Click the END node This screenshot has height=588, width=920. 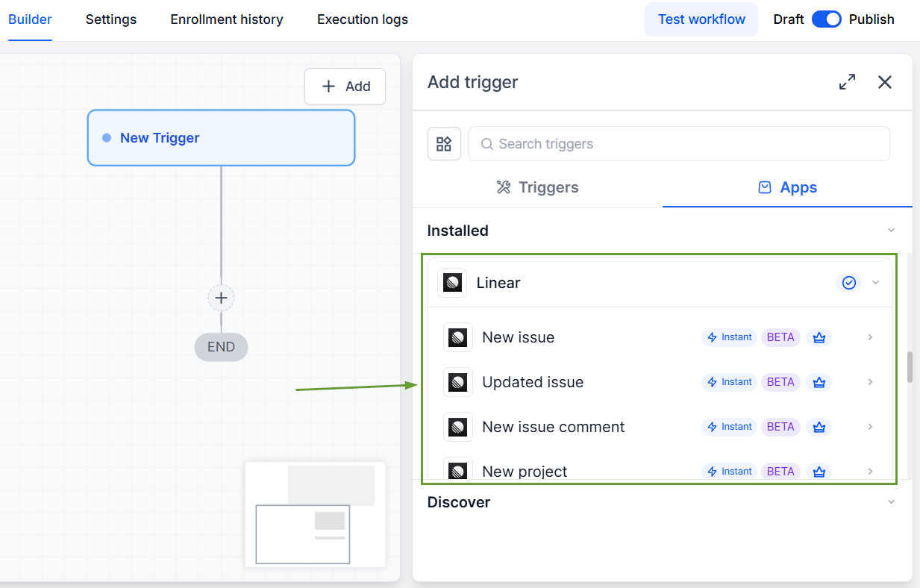(x=221, y=347)
